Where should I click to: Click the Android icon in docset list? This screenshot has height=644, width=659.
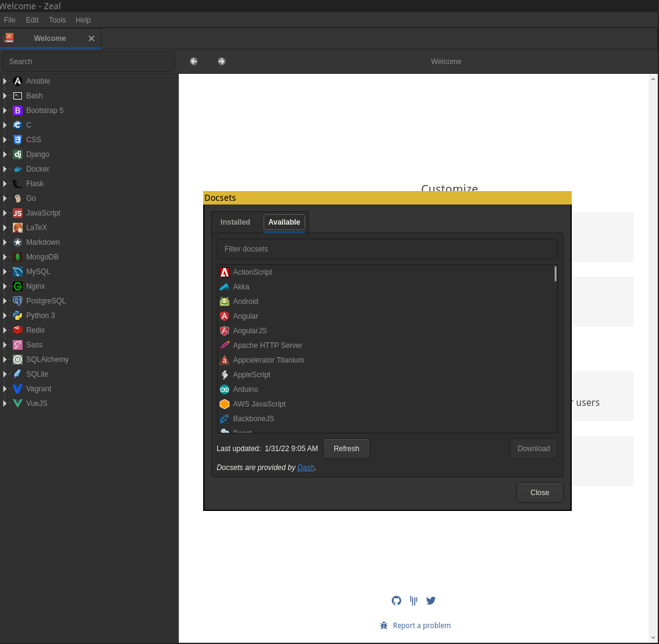225,302
